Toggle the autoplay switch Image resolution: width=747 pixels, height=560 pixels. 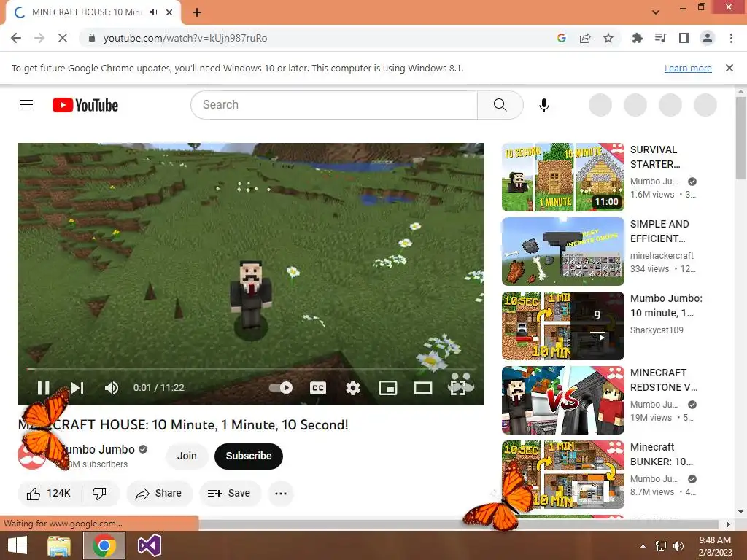click(x=281, y=388)
